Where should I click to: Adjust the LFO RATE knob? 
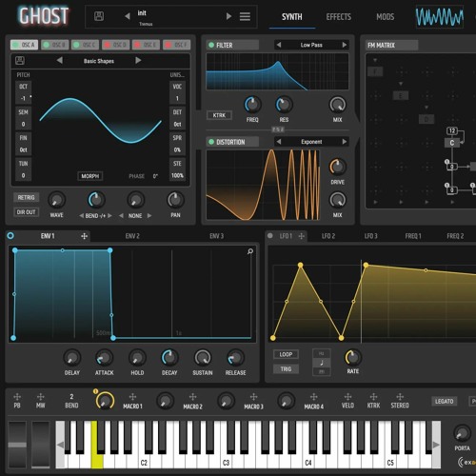(353, 358)
